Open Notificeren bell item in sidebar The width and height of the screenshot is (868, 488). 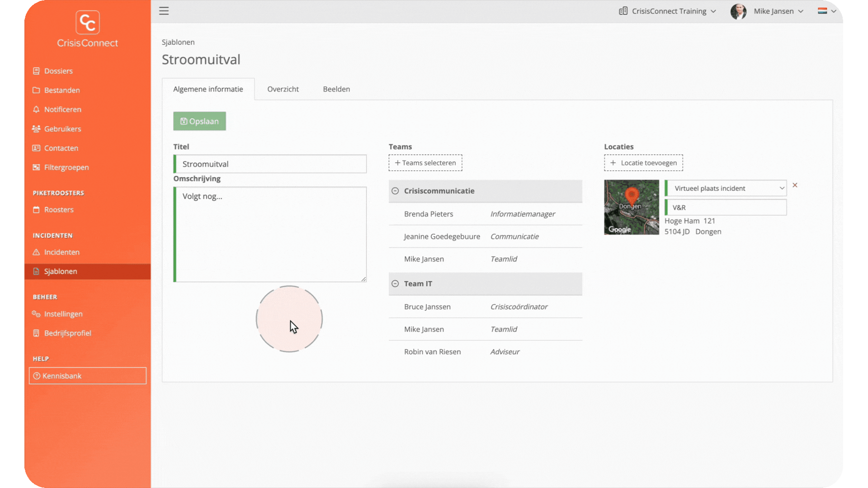coord(62,109)
